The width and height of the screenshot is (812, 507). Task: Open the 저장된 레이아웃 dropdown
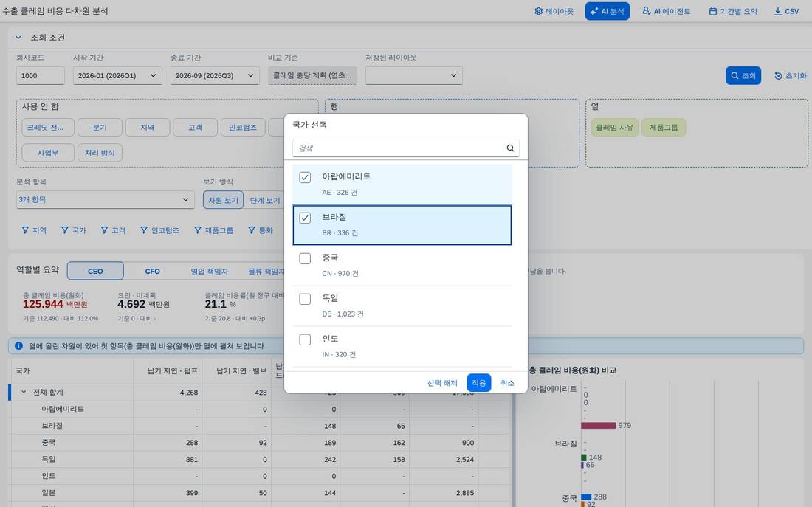click(x=414, y=75)
